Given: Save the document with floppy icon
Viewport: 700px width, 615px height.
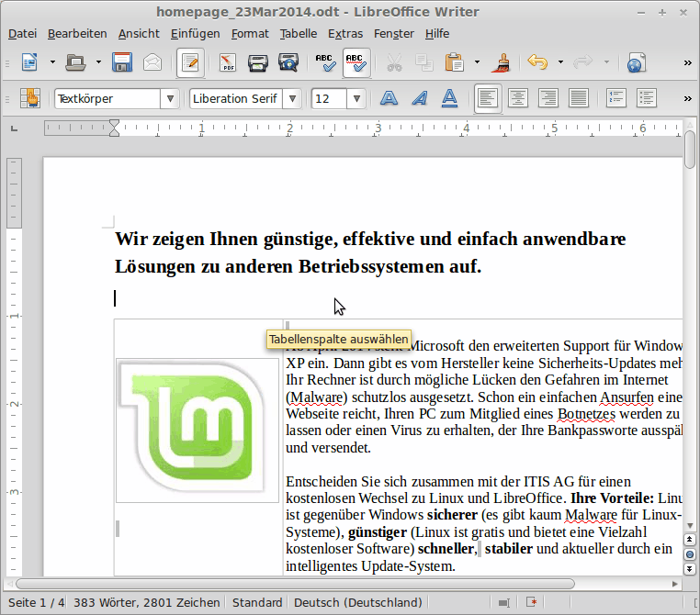Looking at the screenshot, I should [122, 62].
